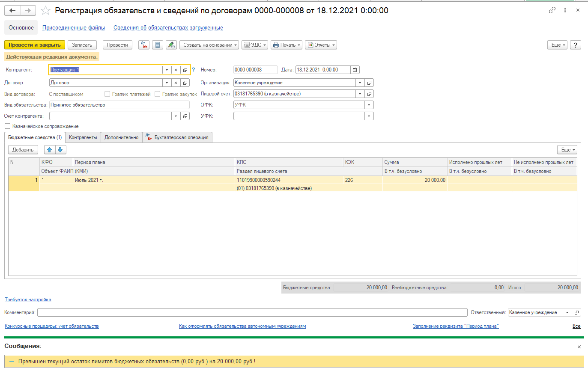Switch to the Контрагенты tab

(x=83, y=137)
